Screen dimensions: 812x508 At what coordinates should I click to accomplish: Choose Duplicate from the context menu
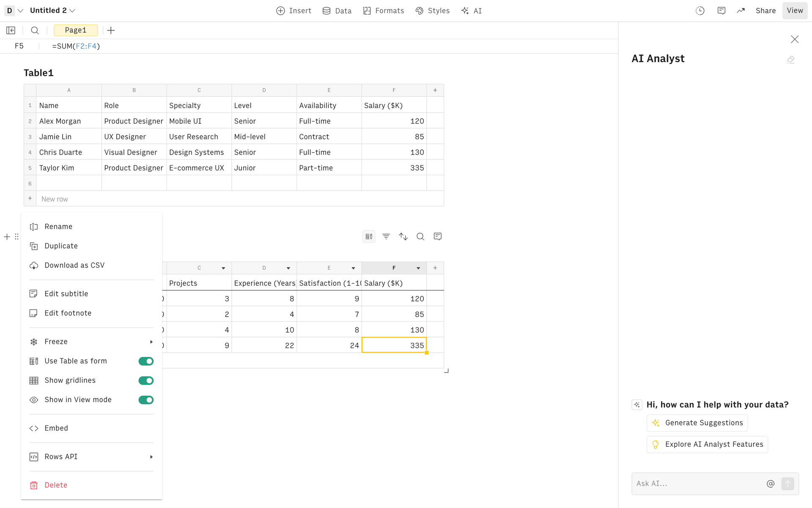(x=91, y=246)
